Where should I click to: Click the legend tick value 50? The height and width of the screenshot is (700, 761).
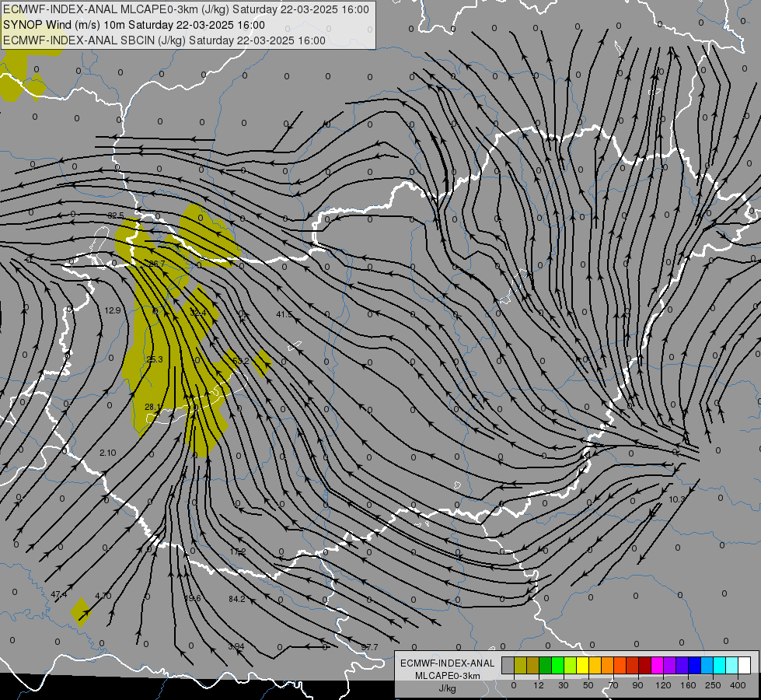[x=588, y=685]
